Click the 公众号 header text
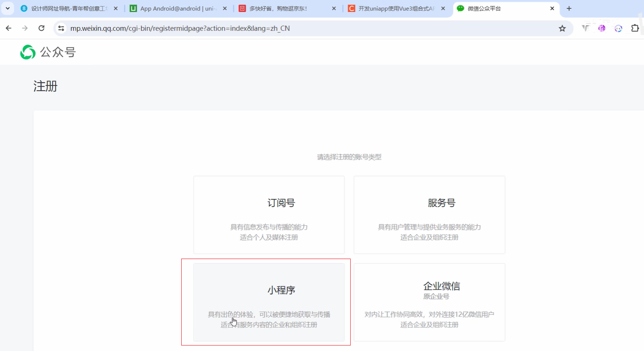This screenshot has width=644, height=351. (x=58, y=52)
